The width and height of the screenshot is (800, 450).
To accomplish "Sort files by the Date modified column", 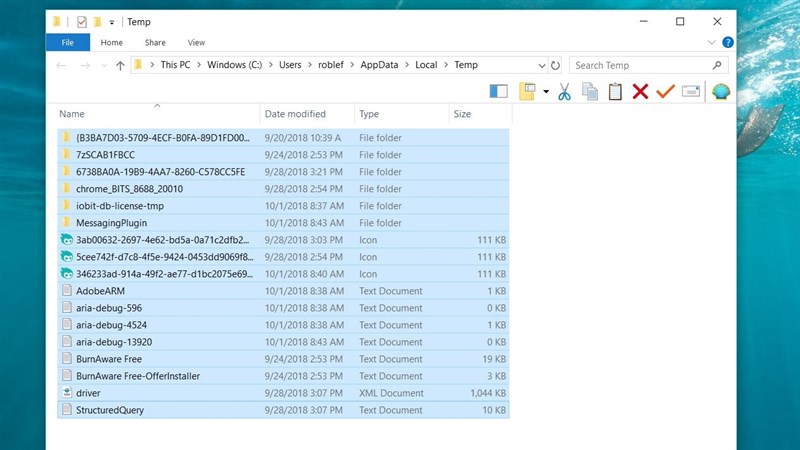I will pyautogui.click(x=295, y=114).
